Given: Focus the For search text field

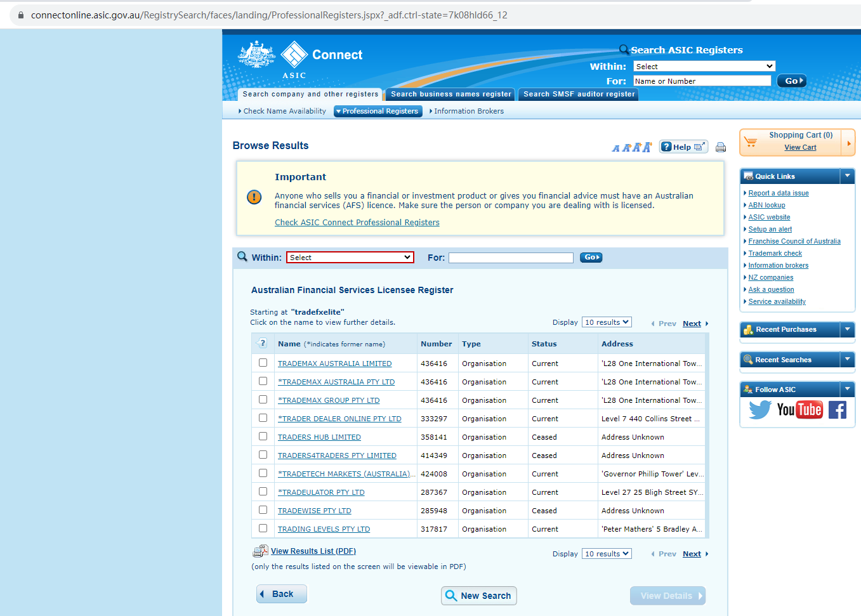Looking at the screenshot, I should pyautogui.click(x=511, y=258).
